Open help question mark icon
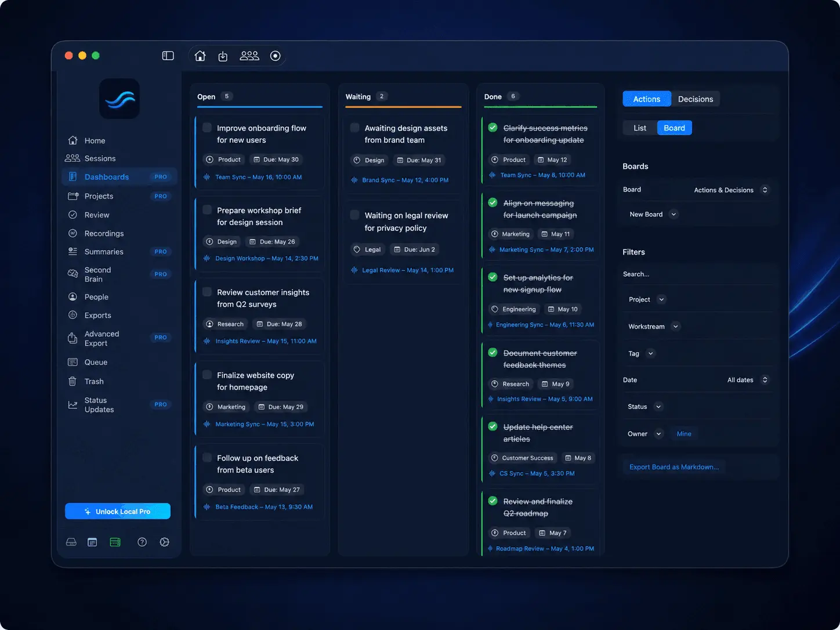This screenshot has height=630, width=840. (x=142, y=542)
